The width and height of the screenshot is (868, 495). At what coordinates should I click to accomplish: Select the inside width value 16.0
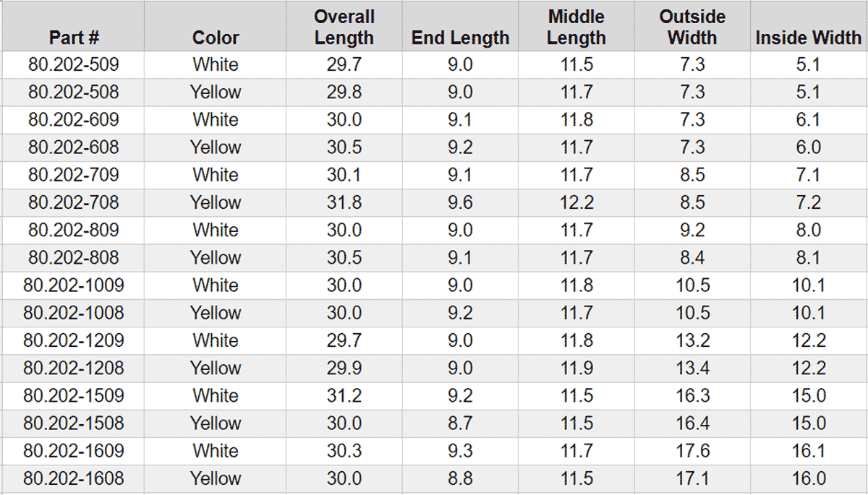tap(808, 479)
